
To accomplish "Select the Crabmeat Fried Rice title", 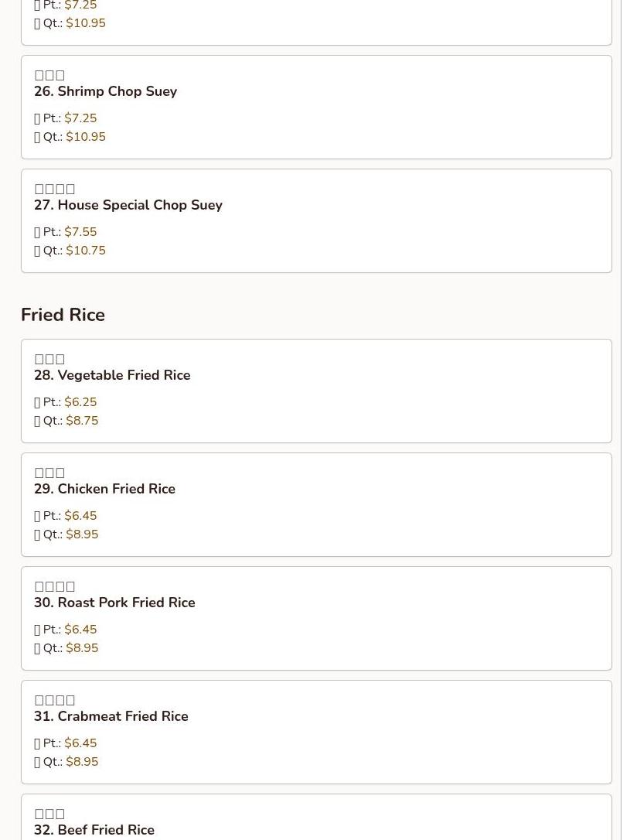I will (x=111, y=716).
